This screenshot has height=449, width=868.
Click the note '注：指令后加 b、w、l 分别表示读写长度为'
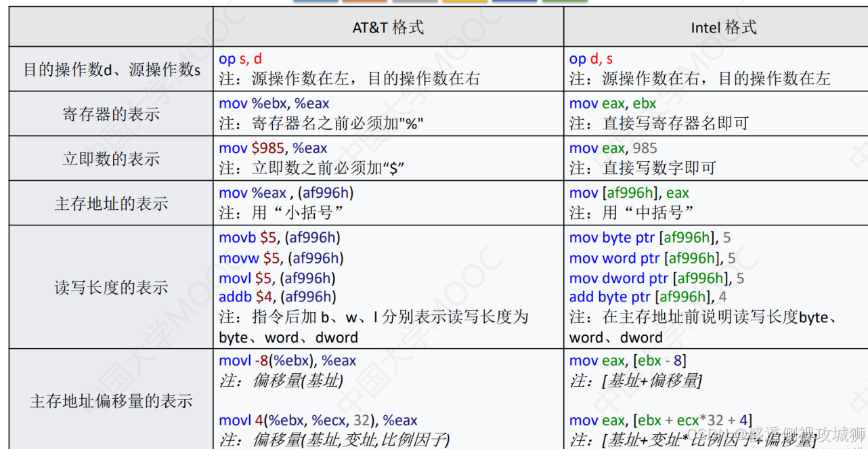[x=374, y=317]
